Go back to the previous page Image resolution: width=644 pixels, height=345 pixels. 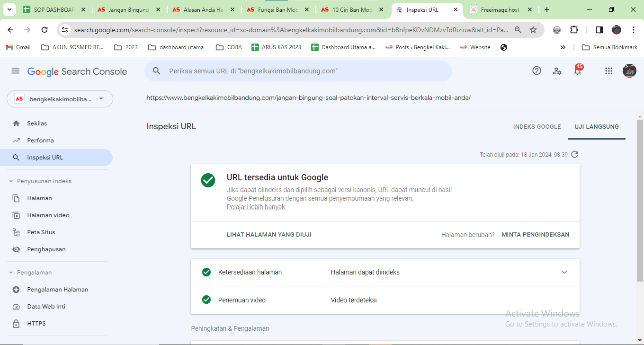(x=10, y=30)
